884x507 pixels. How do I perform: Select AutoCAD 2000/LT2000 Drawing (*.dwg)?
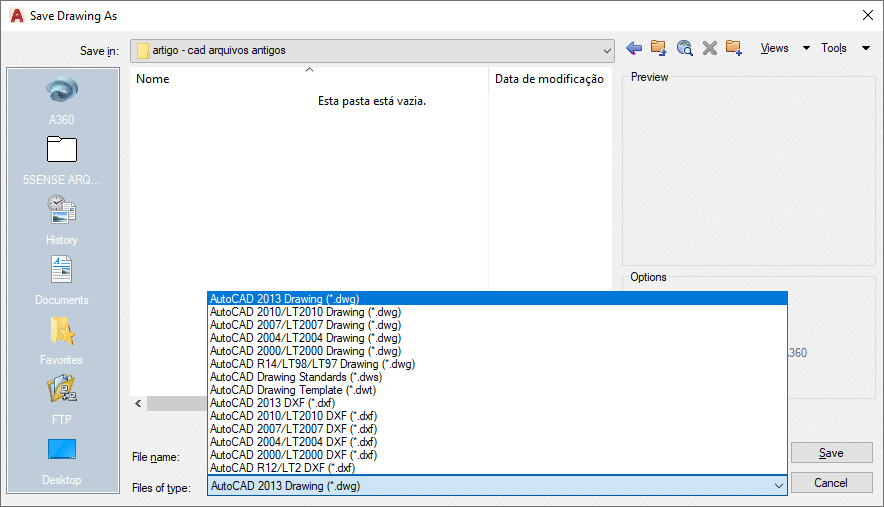[497, 351]
